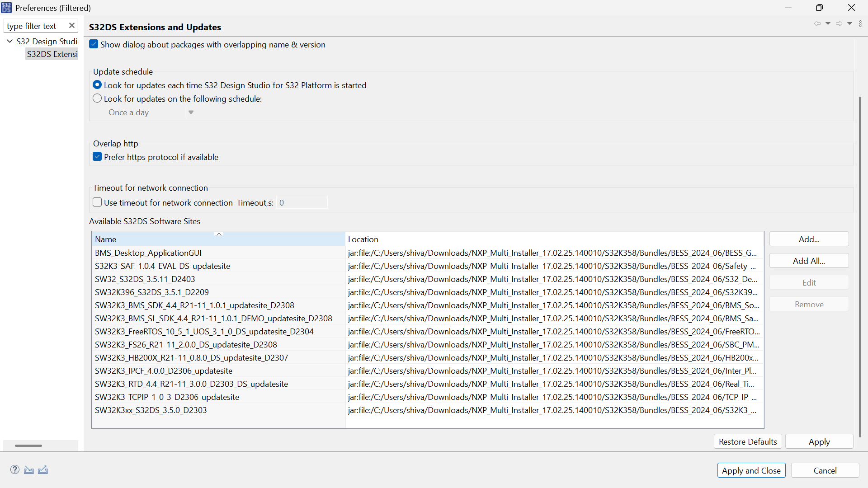The height and width of the screenshot is (488, 868).
Task: Click the Timeout,s input field
Action: [x=302, y=202]
